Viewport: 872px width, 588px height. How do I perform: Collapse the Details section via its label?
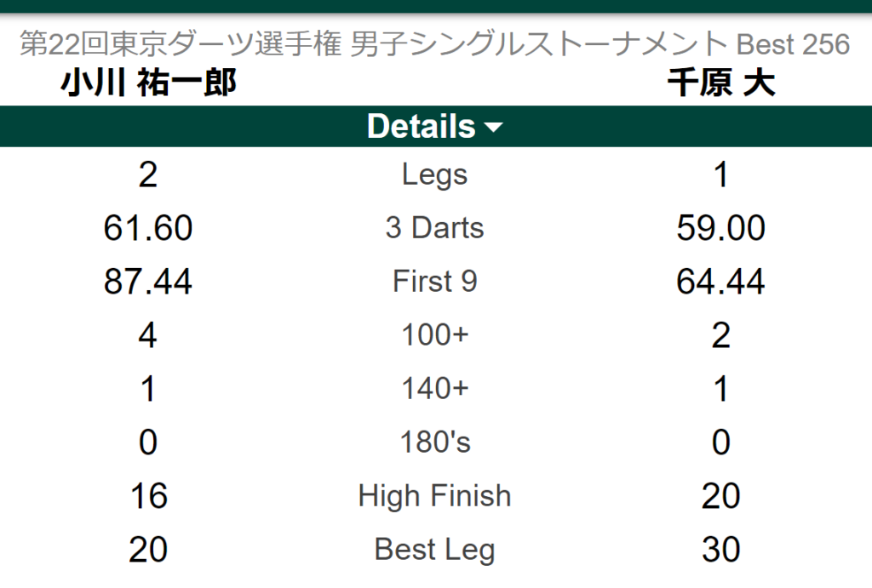click(421, 127)
